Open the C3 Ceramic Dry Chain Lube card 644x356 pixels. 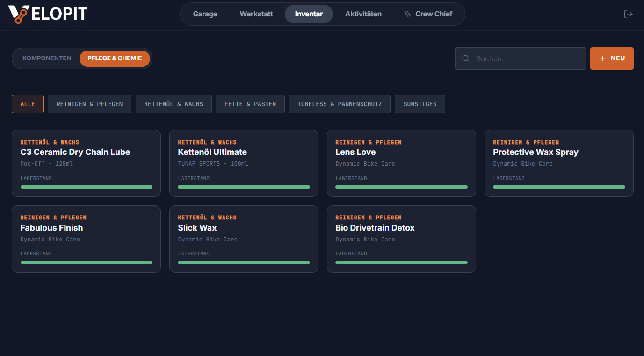point(86,159)
